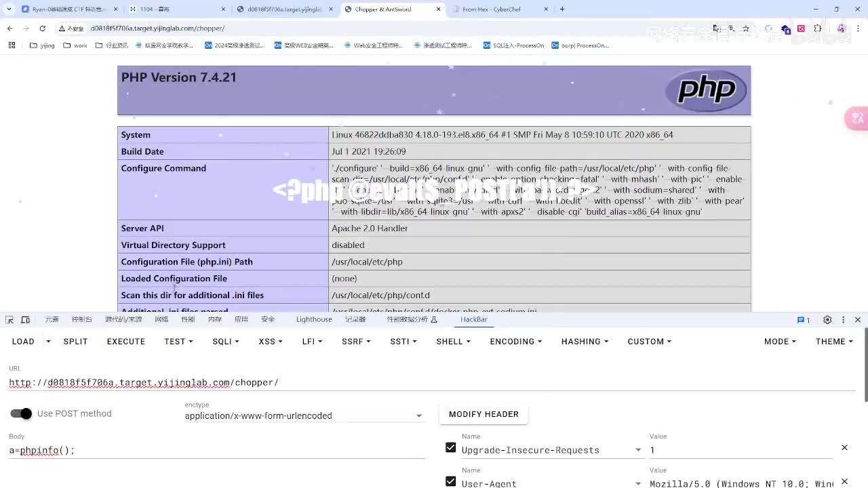Screen dimensions: 868x488
Task: Bookmark this page with the star icon
Action: (746, 28)
